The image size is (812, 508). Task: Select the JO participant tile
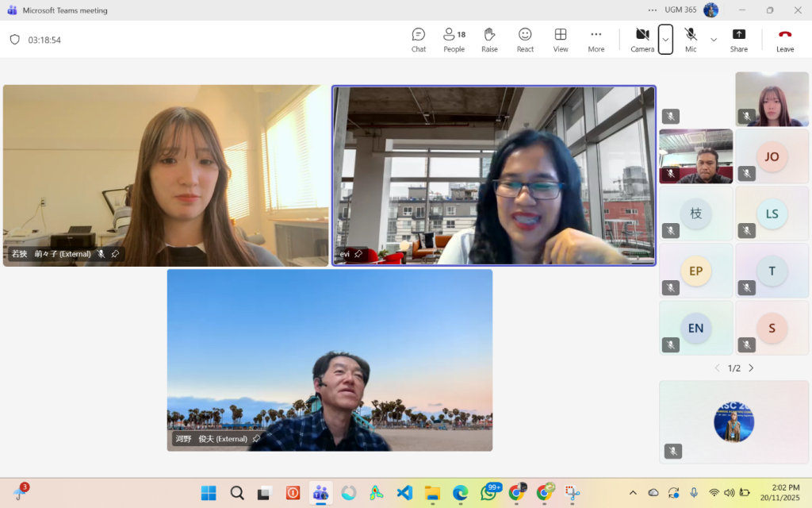pos(772,156)
